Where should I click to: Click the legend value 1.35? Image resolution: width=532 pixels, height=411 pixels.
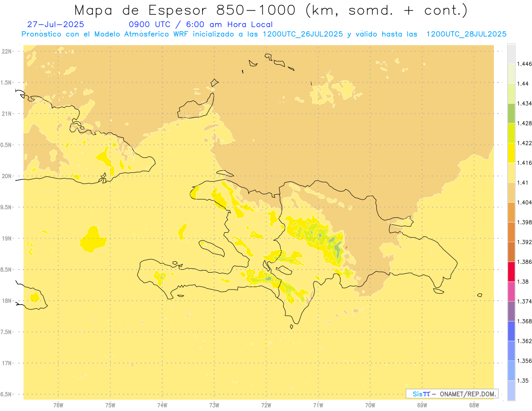(x=523, y=380)
